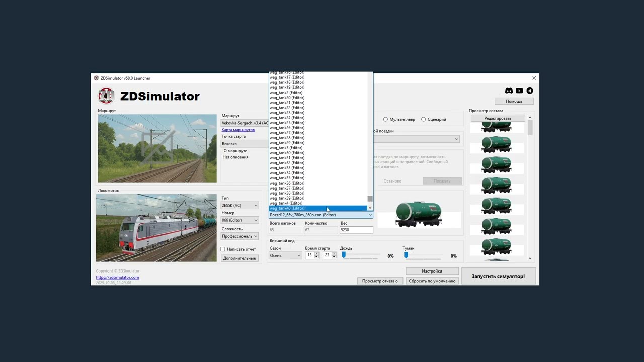The height and width of the screenshot is (362, 644).
Task: Decrease the start minute stepper
Action: pos(334,257)
